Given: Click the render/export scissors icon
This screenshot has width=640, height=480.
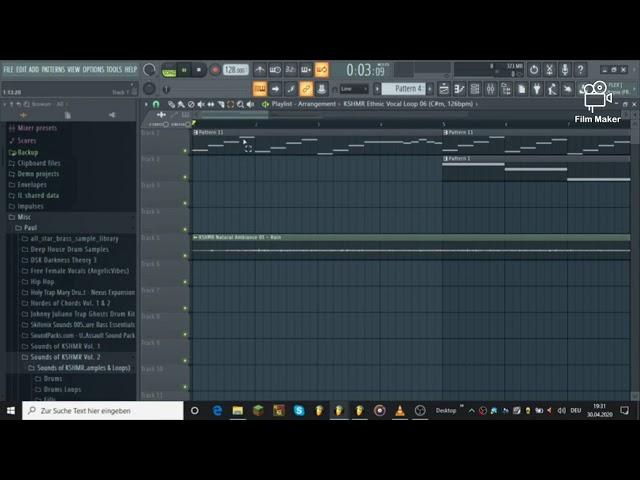Looking at the screenshot, I should point(549,70).
